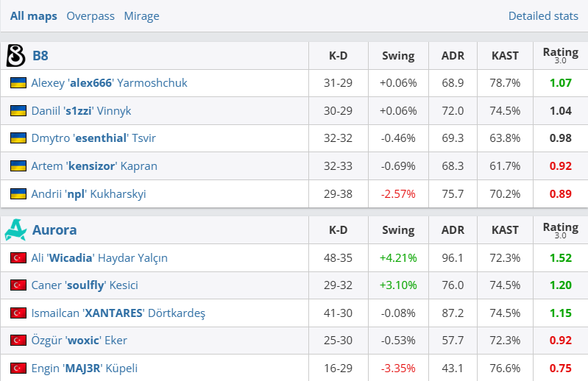Image resolution: width=588 pixels, height=381 pixels.
Task: Switch to the Overpass map tab
Action: [90, 15]
